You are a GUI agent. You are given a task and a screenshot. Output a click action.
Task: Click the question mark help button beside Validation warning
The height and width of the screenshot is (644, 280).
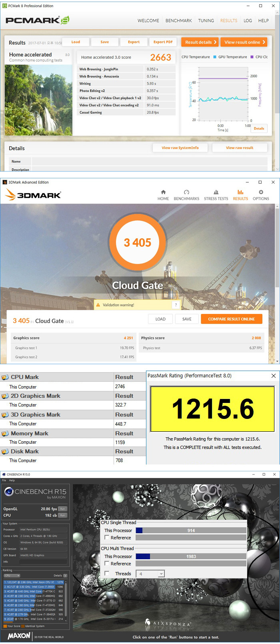(x=176, y=305)
